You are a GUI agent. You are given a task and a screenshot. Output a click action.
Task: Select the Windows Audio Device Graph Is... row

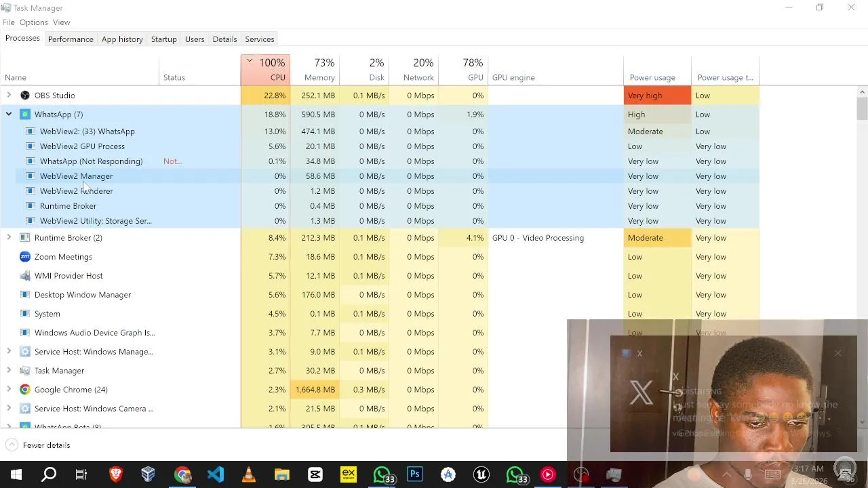pyautogui.click(x=380, y=333)
